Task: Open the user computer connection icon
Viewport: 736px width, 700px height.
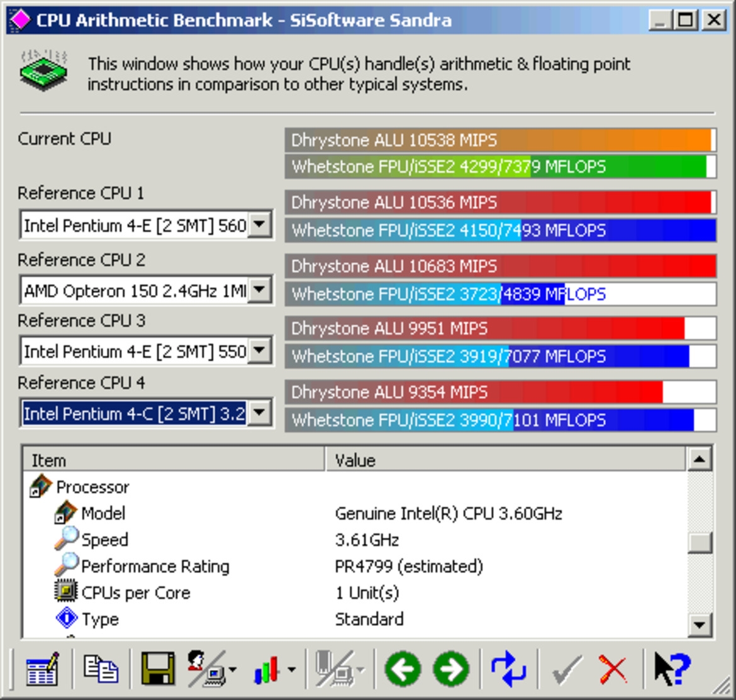Action: tap(206, 669)
